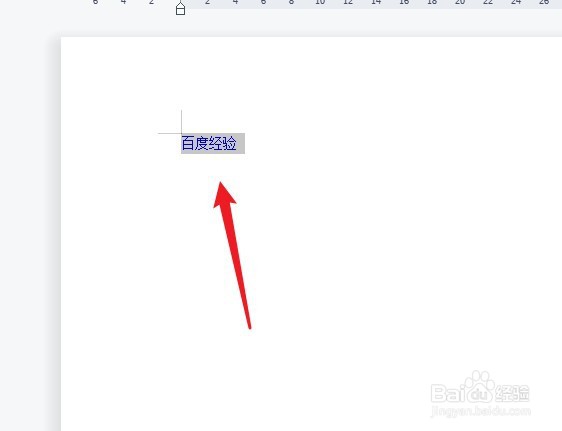
Task: Click the indent marker on the ruler
Action: [181, 8]
